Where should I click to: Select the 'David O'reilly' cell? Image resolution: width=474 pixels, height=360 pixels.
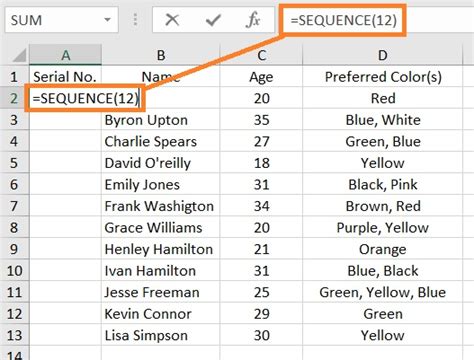161,163
